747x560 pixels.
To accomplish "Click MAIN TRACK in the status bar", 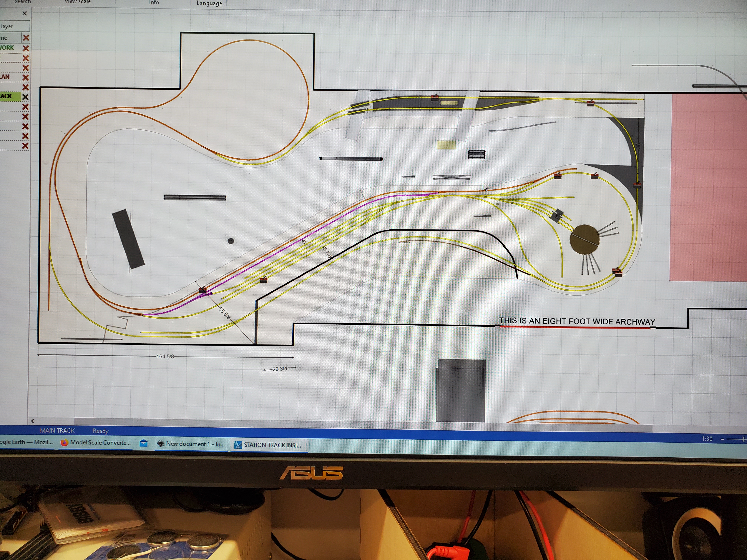I will 57,430.
